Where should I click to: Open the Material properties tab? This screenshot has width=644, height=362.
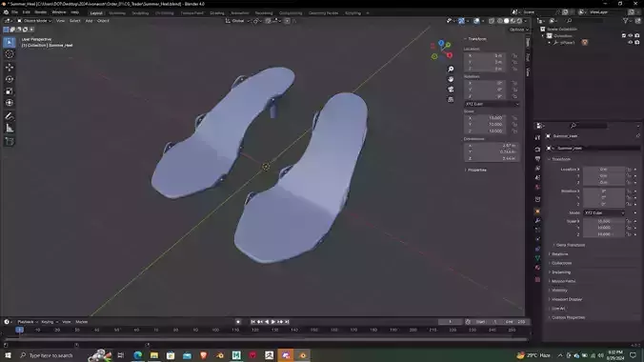pyautogui.click(x=537, y=268)
